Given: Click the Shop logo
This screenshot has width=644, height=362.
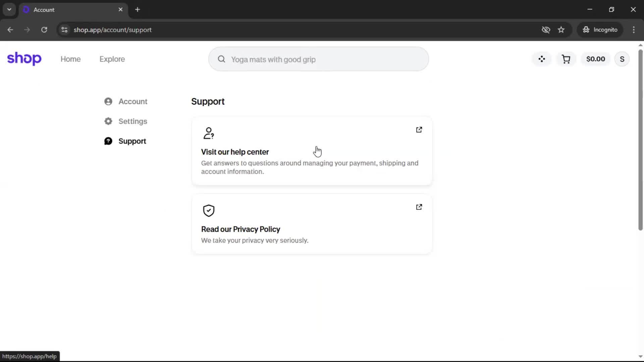Looking at the screenshot, I should tap(24, 59).
